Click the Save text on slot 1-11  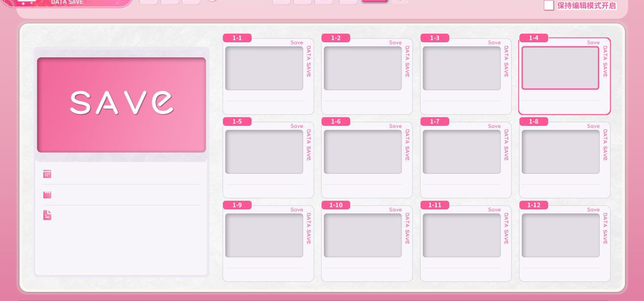click(494, 210)
